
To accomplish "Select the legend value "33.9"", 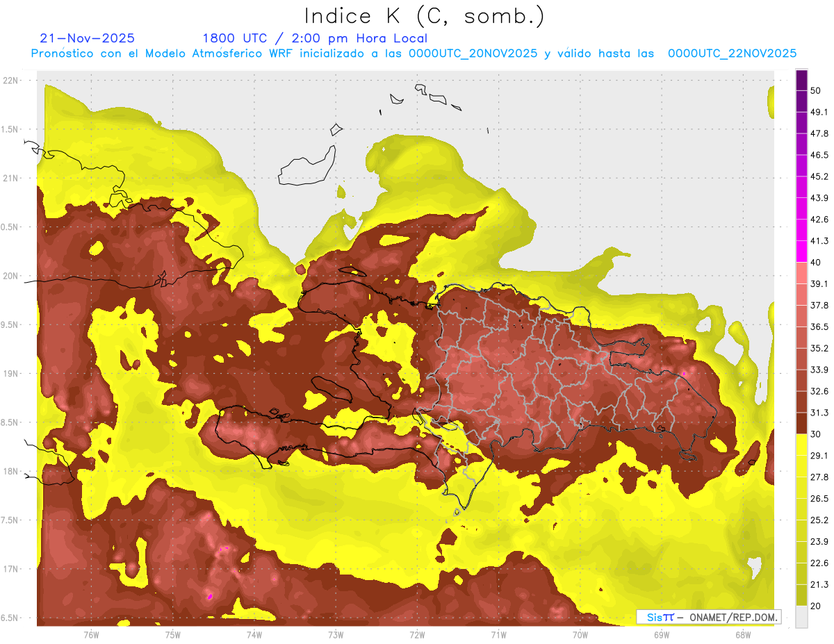I will pos(819,370).
